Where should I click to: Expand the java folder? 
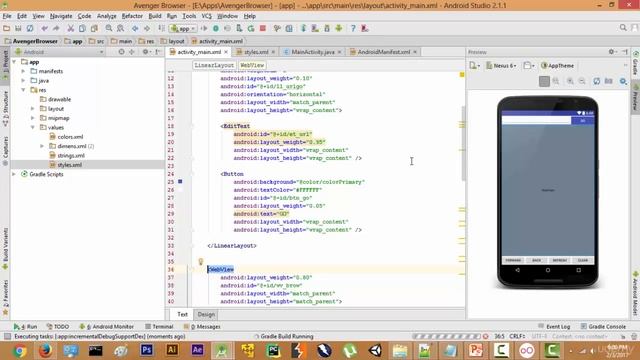24,81
